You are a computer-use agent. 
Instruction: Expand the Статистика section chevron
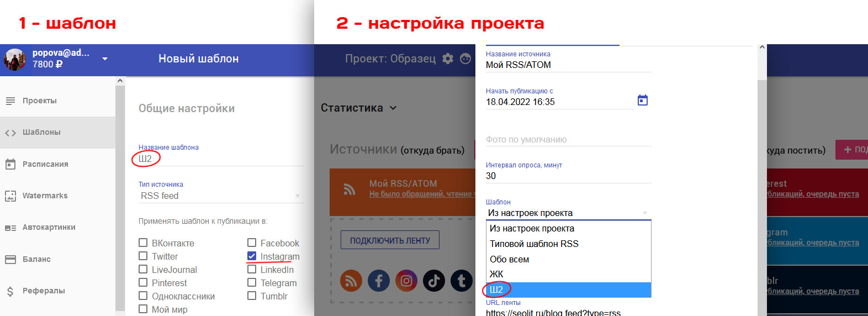[x=393, y=108]
